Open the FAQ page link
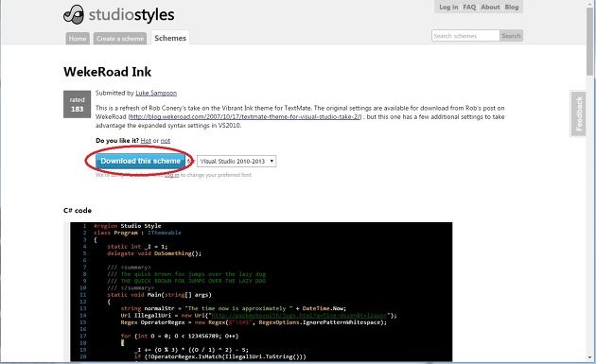The width and height of the screenshot is (596, 364). (469, 8)
